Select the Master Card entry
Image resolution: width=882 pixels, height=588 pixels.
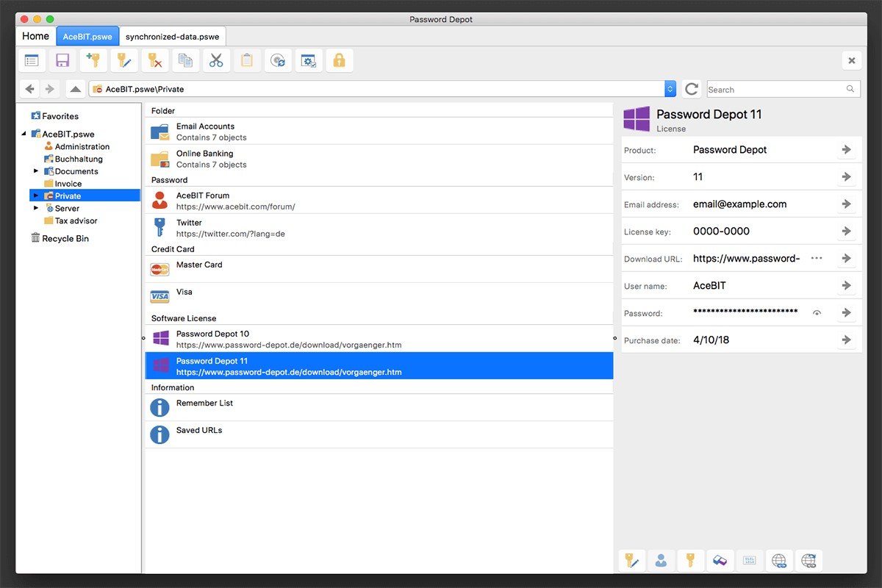point(379,269)
